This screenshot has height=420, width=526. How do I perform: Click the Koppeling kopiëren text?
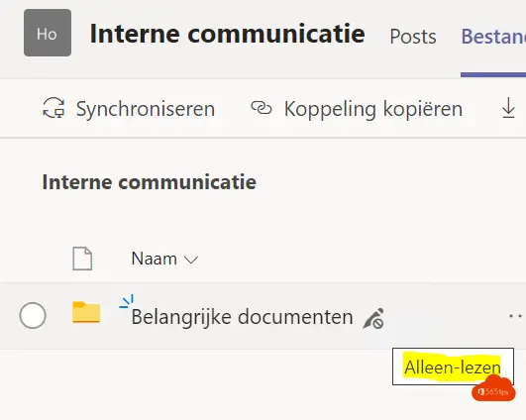[373, 109]
